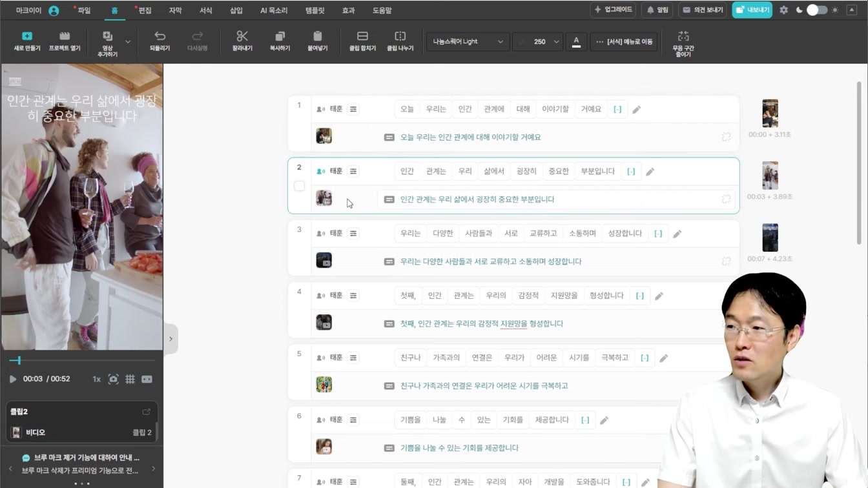The height and width of the screenshot is (488, 868).
Task: Merge clips with 클립 합치기
Action: point(362,41)
